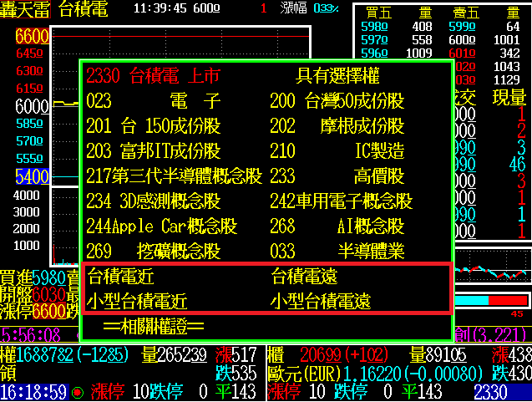
Task: Open 203 富邦IT成份股 list
Action: click(153, 151)
